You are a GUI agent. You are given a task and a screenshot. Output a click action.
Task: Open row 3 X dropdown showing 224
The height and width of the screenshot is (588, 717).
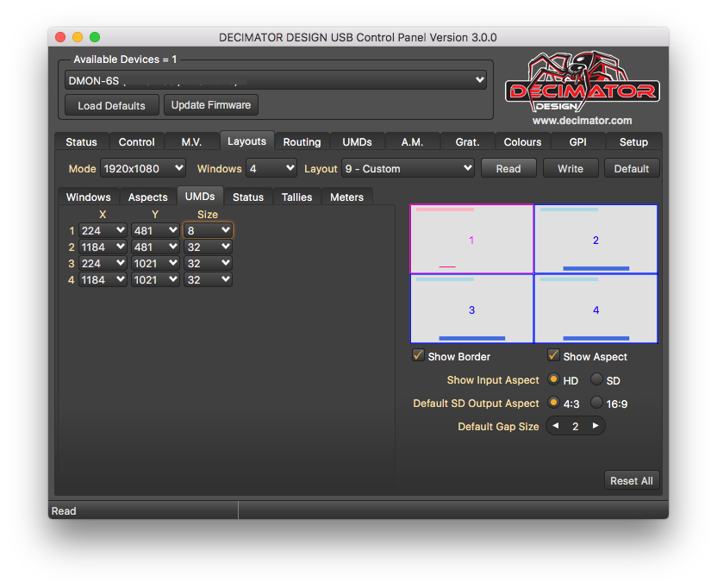tap(103, 264)
